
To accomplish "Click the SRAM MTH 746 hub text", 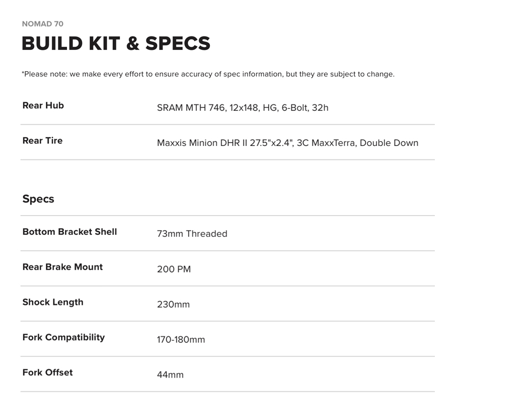I will [x=191, y=108].
